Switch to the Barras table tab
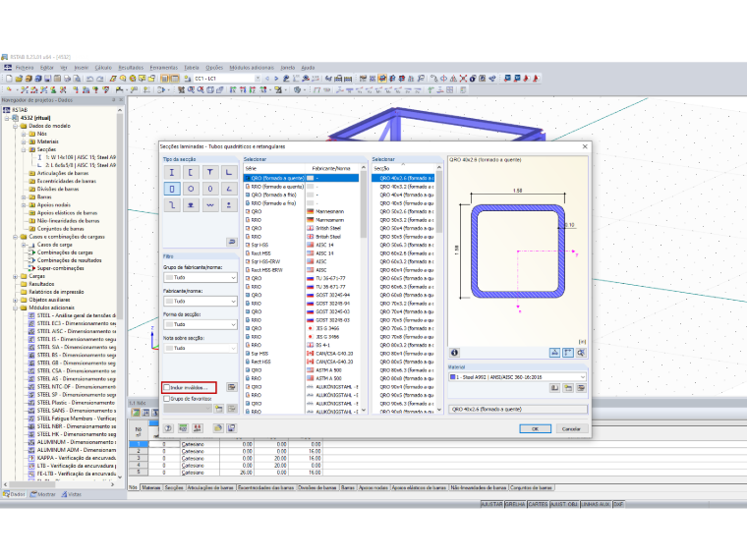 [348, 487]
